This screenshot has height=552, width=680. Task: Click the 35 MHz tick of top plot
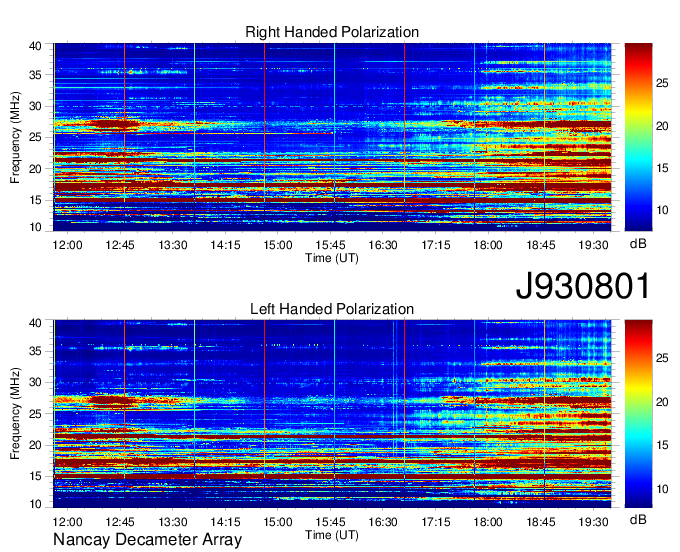pos(35,75)
